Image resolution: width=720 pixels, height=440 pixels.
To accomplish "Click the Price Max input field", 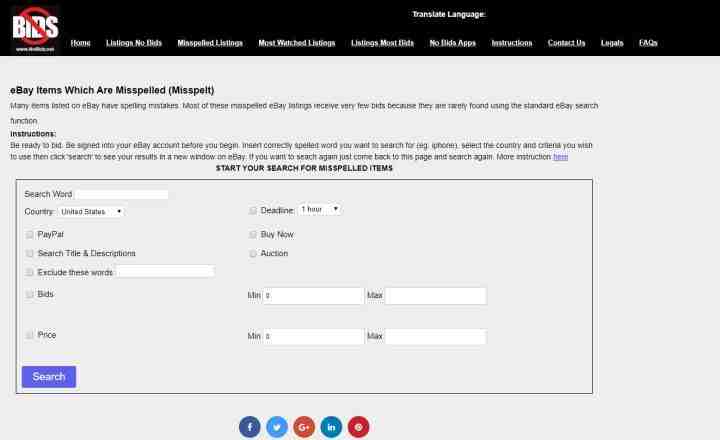I will click(x=435, y=337).
